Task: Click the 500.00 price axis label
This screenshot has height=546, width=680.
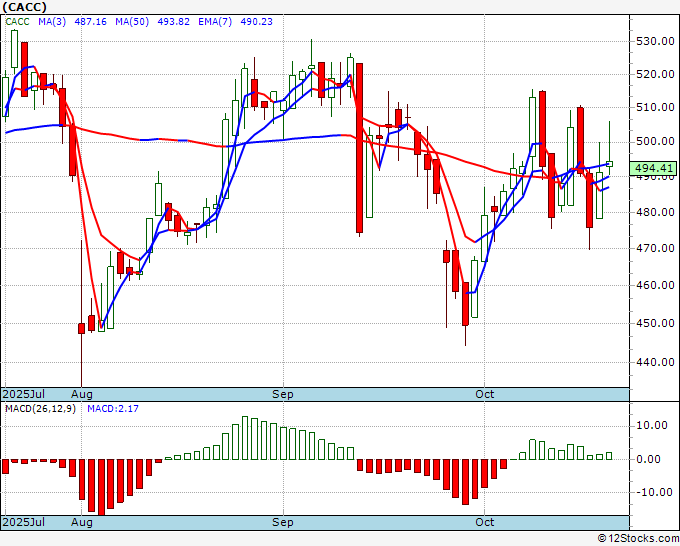Action: [655, 141]
